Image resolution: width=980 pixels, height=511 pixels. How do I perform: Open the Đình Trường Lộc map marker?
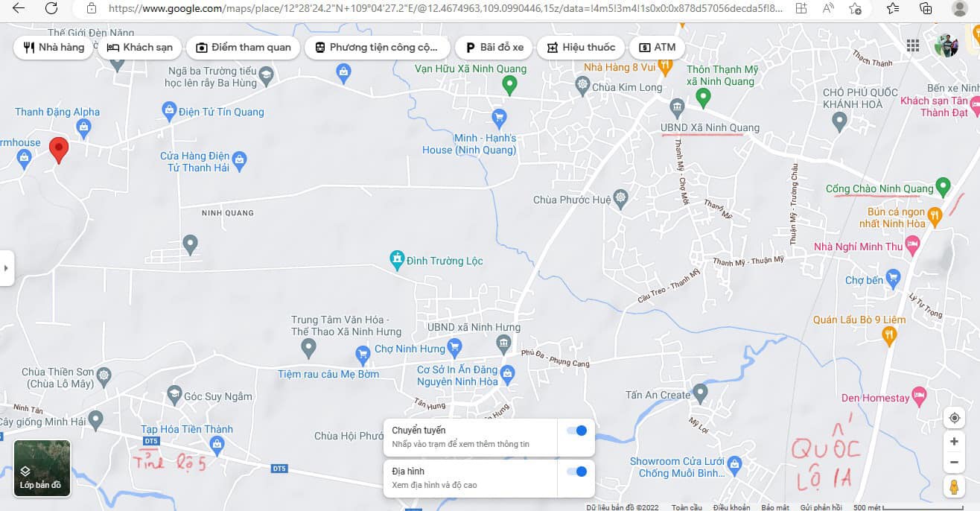point(397,260)
